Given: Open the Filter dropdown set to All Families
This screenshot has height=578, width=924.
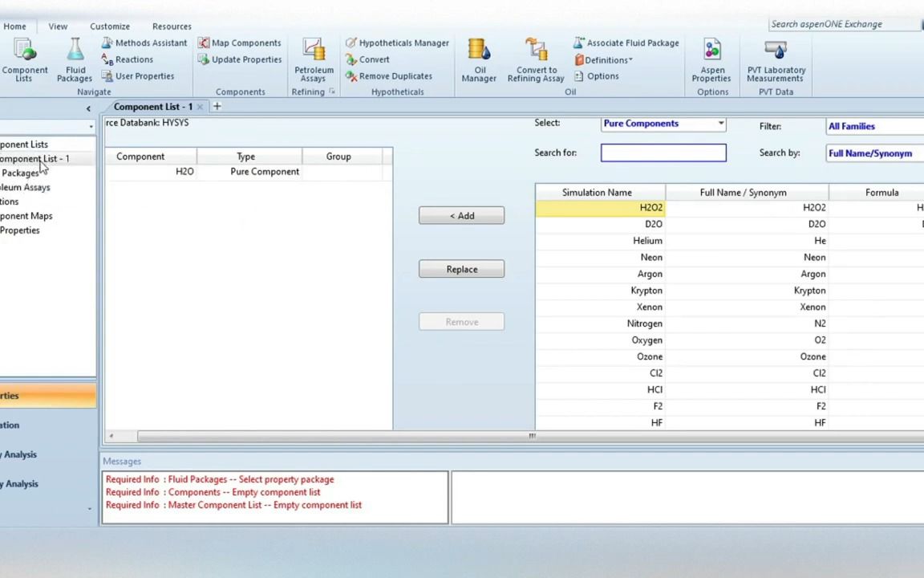Looking at the screenshot, I should click(x=874, y=126).
